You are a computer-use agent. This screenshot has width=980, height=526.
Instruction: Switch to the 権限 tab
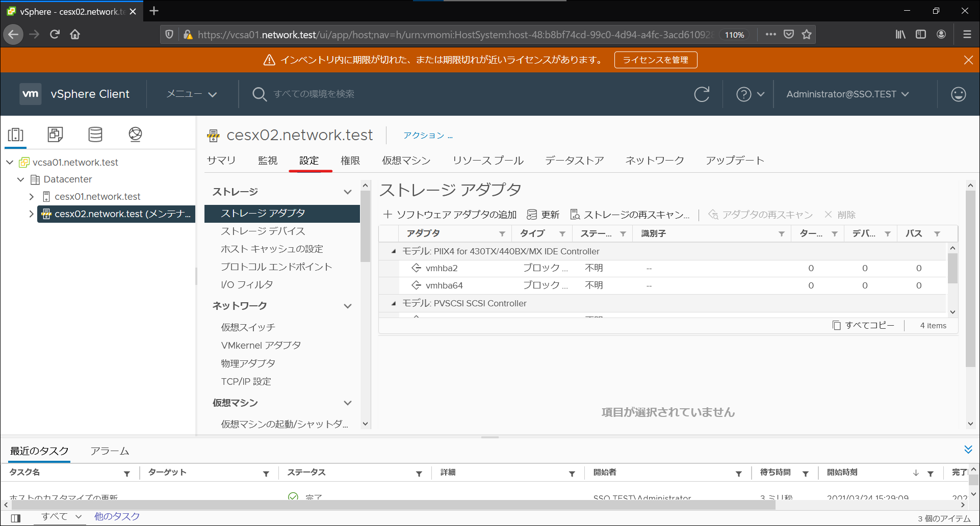click(350, 161)
